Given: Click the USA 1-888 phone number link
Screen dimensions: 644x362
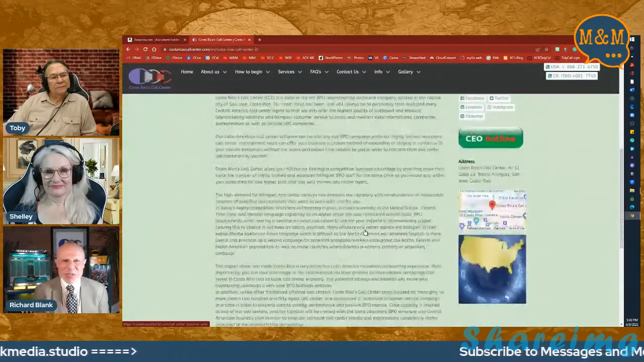Looking at the screenshot, I should pos(572,67).
